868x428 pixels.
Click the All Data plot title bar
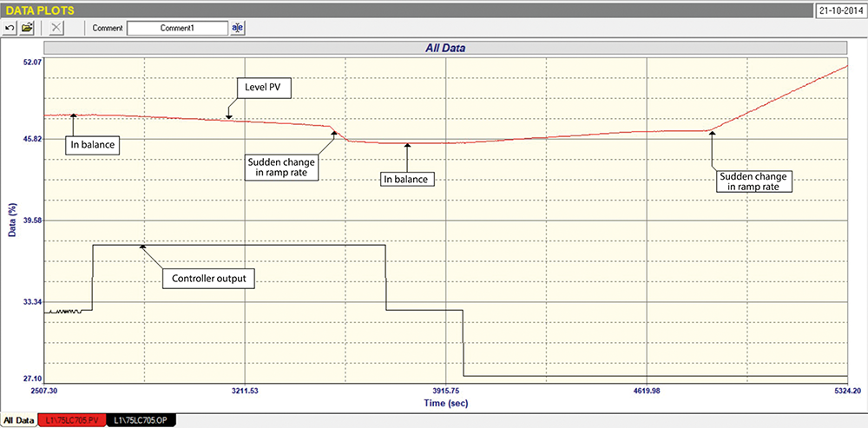tap(445, 48)
